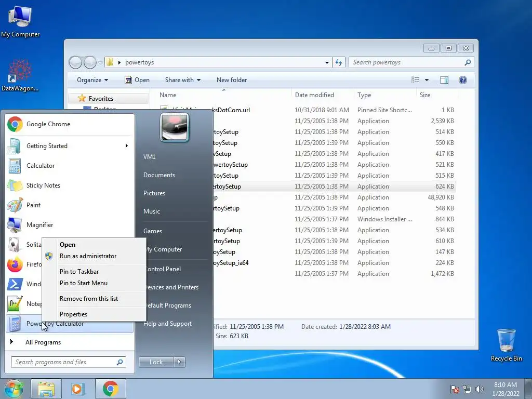Image resolution: width=532 pixels, height=399 pixels.
Task: Click the Notepad++ icon in Start menu
Action: click(15, 303)
